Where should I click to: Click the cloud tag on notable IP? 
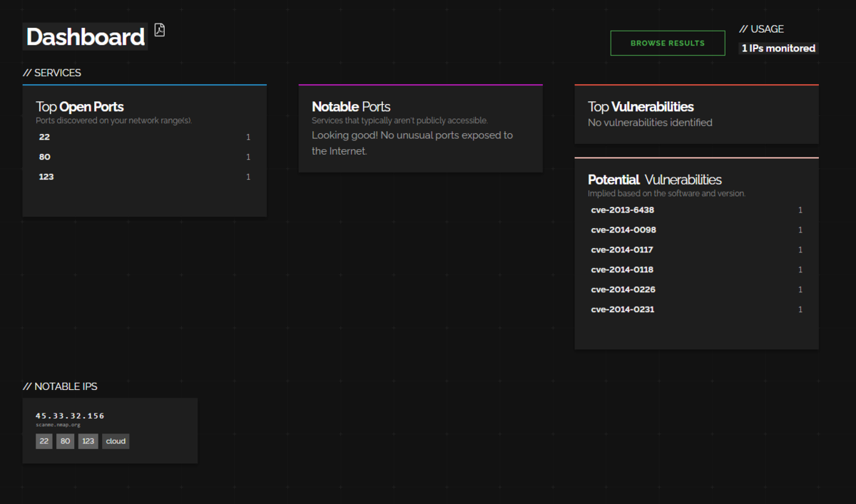click(116, 441)
